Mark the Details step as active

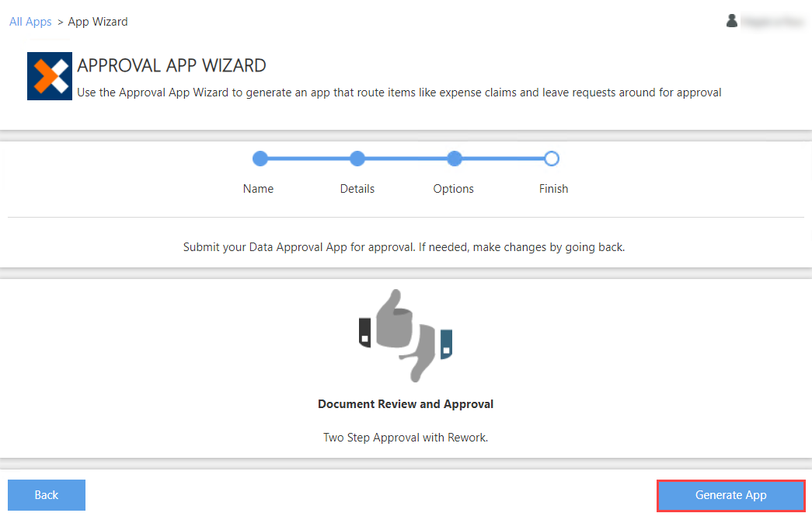(357, 158)
